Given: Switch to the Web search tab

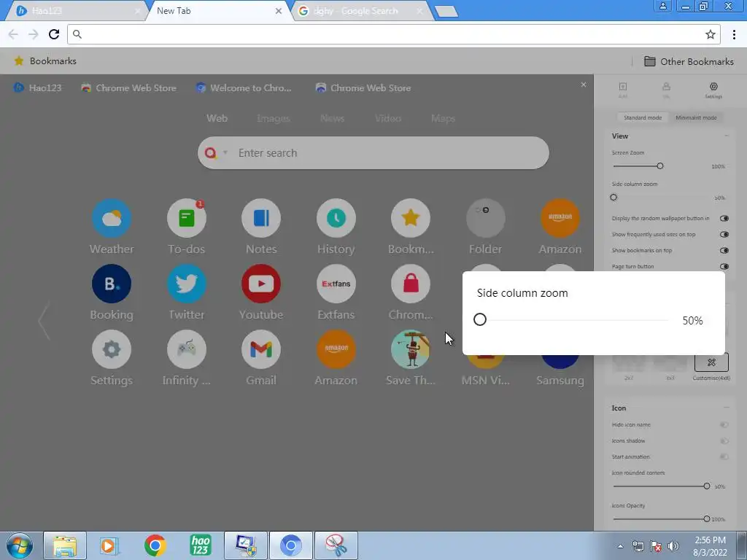Looking at the screenshot, I should [x=217, y=119].
